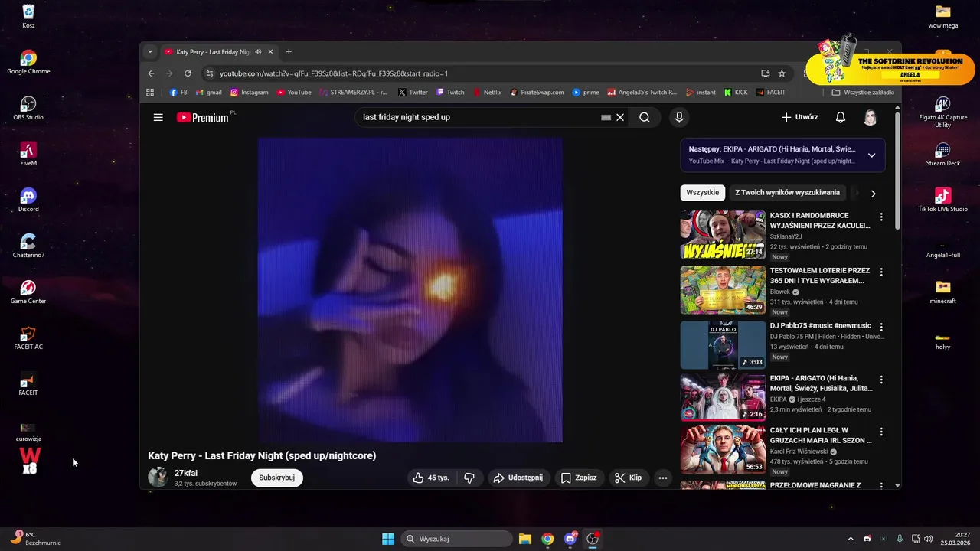Reload the page in Chrome
Image resolution: width=980 pixels, height=551 pixels.
[x=188, y=73]
